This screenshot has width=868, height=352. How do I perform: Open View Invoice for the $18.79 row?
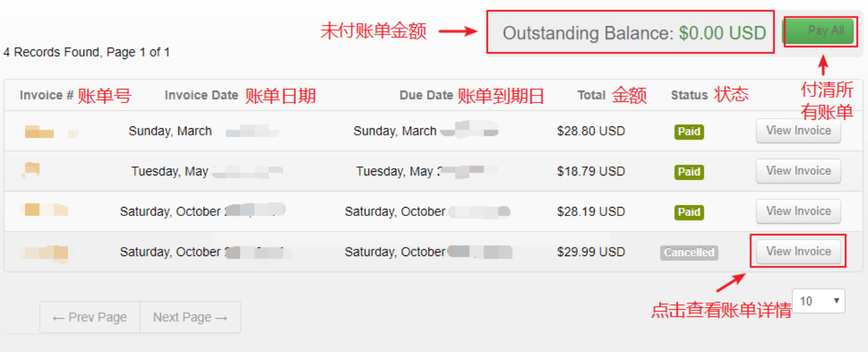(x=798, y=171)
